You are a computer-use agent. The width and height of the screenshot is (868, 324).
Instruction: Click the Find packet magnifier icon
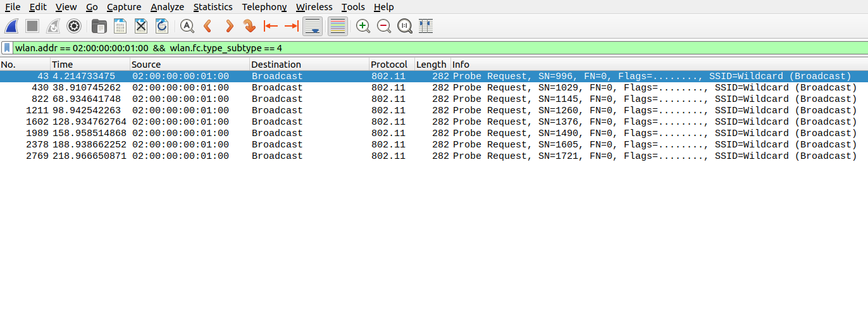pyautogui.click(x=187, y=26)
